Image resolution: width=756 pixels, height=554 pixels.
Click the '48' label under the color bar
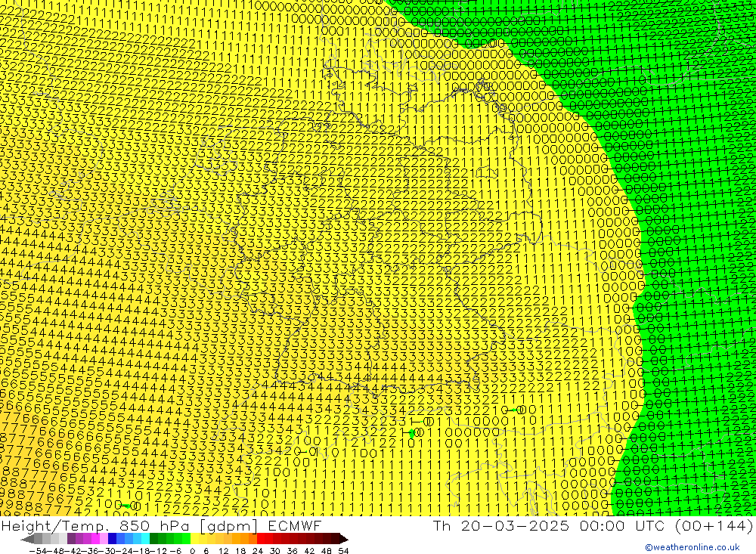(x=327, y=551)
